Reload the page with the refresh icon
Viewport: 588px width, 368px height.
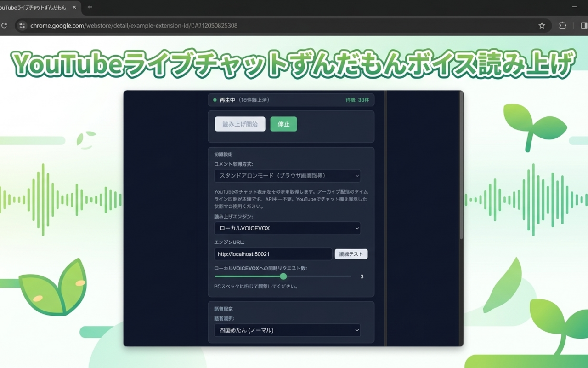tap(4, 26)
